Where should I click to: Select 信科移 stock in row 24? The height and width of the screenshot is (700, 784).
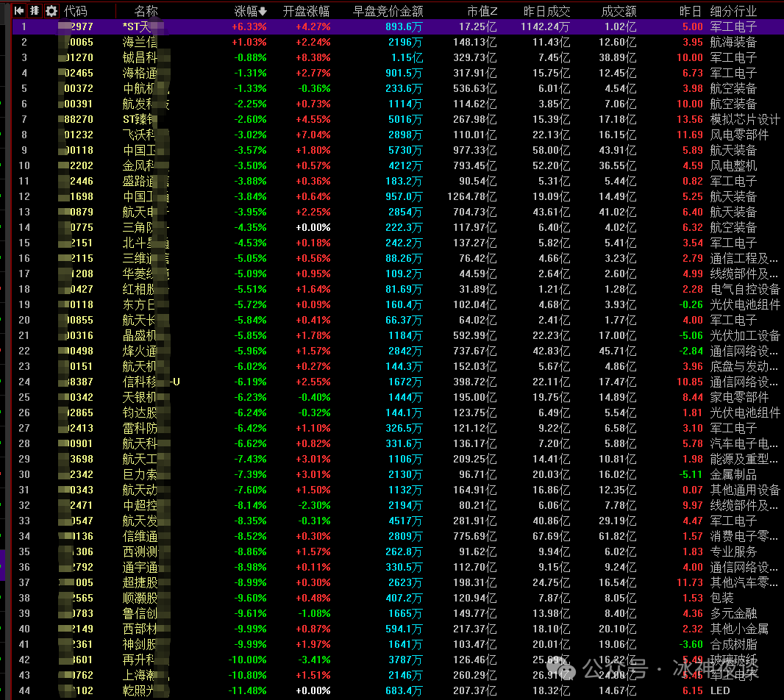point(140,382)
